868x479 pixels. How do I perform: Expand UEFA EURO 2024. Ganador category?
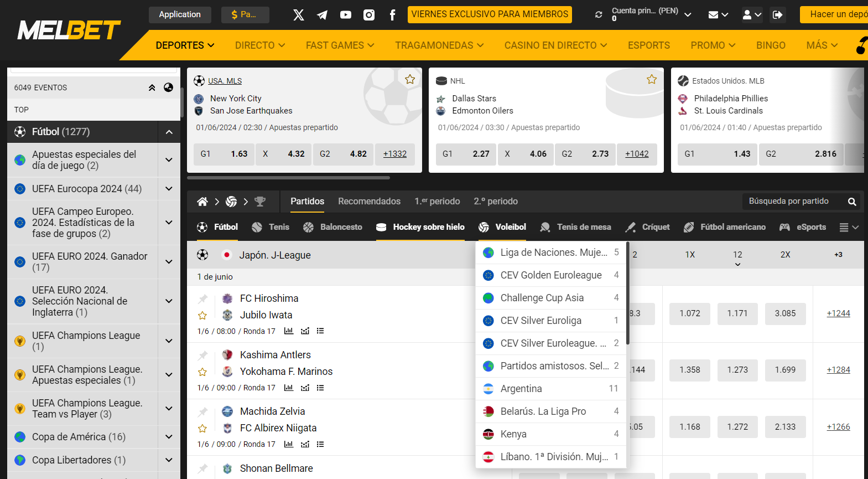[x=169, y=262]
